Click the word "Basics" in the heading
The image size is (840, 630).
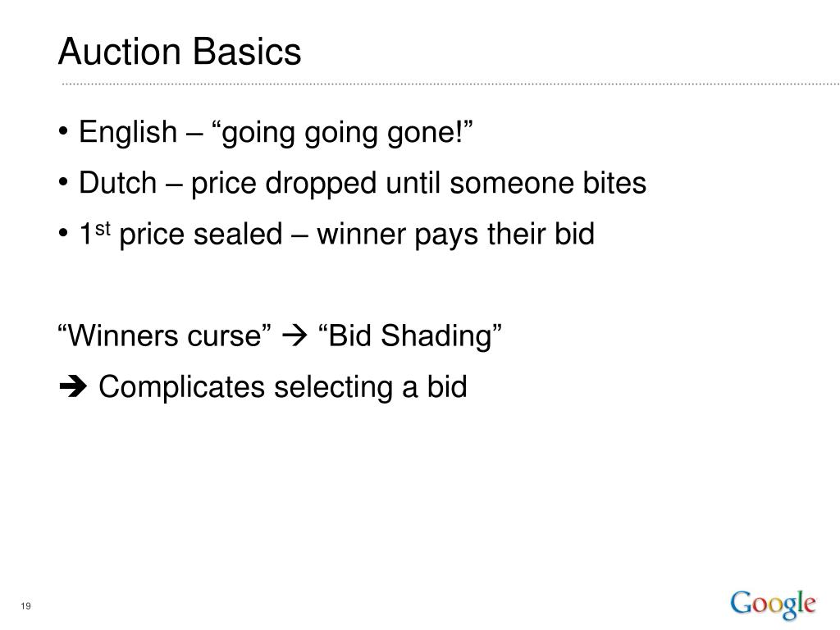246,52
